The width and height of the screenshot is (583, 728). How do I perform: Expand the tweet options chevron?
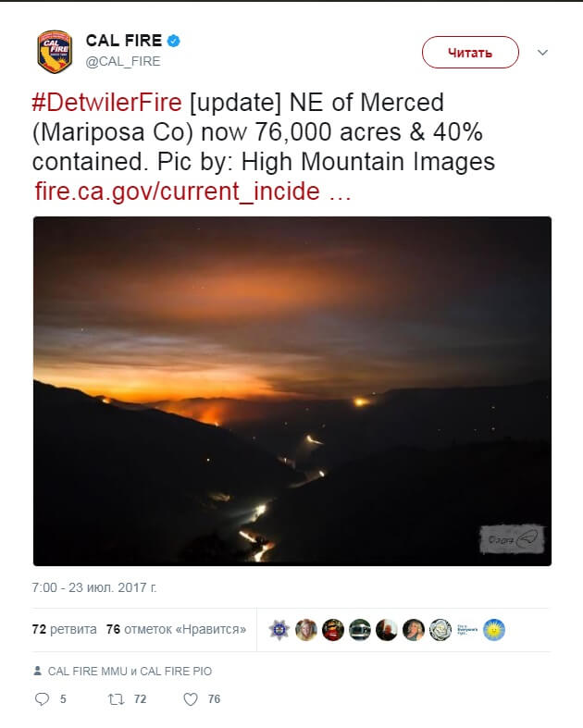coord(542,53)
